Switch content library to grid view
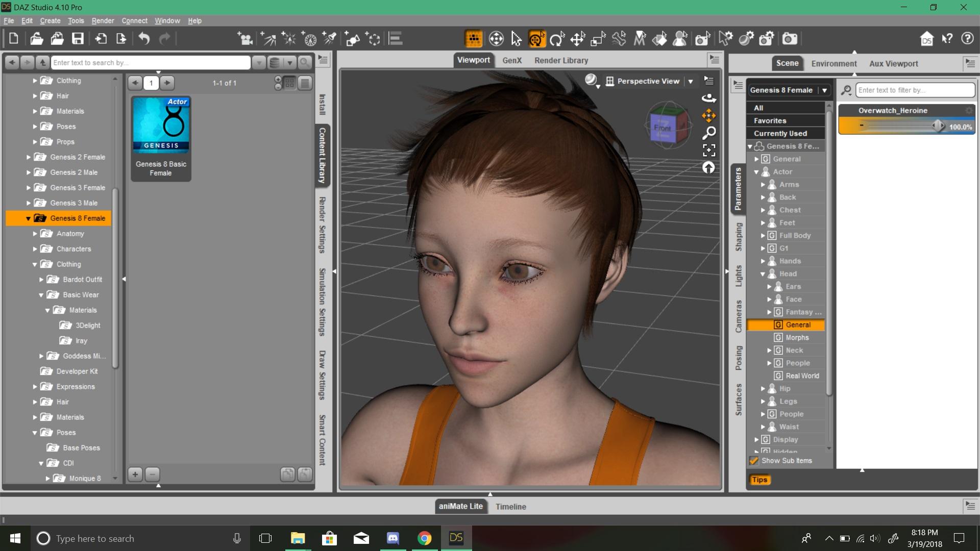This screenshot has height=551, width=980. click(289, 83)
